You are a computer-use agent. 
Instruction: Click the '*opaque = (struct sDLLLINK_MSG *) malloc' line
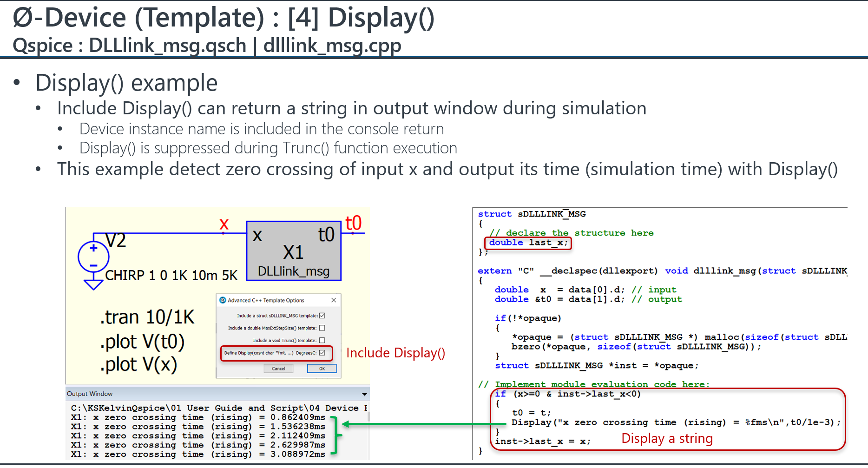[679, 337]
